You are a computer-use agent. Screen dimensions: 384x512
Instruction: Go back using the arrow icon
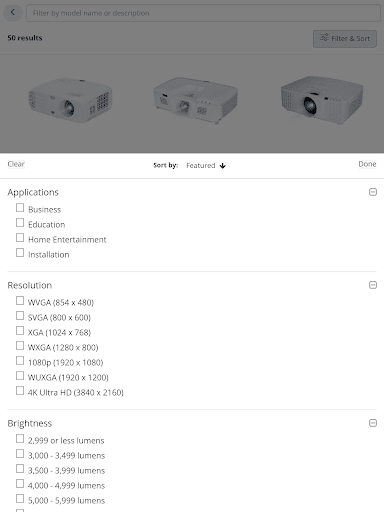[x=13, y=13]
